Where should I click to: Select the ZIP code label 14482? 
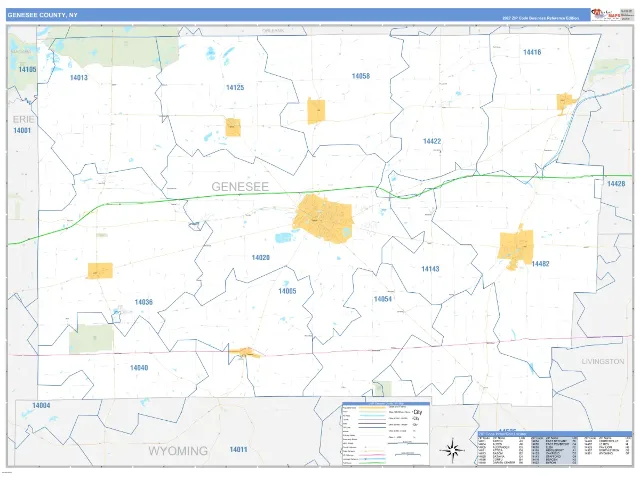click(x=540, y=264)
